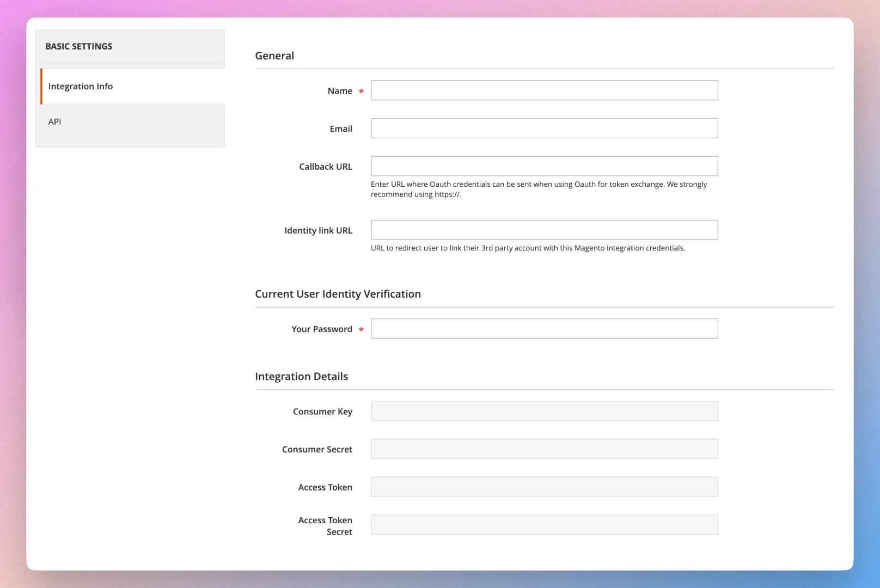This screenshot has height=588, width=880.
Task: Focus the Name input field
Action: pos(544,90)
